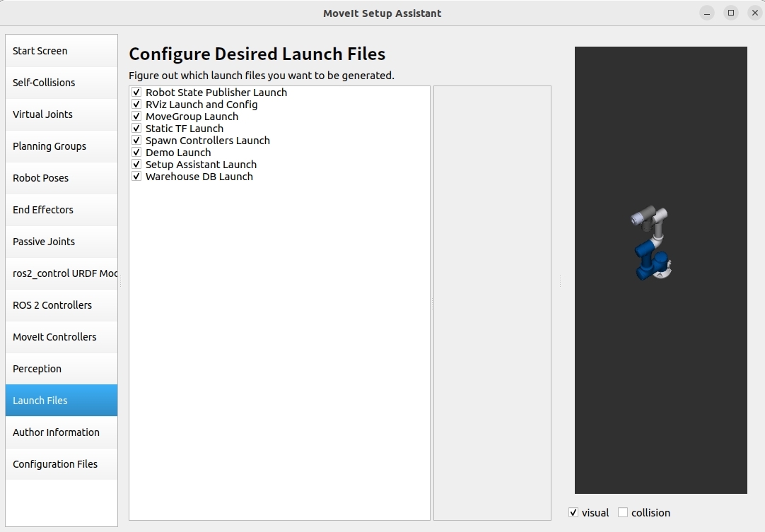The image size is (765, 532).
Task: Toggle the Robot State Publisher Launch checkbox
Action: click(136, 92)
